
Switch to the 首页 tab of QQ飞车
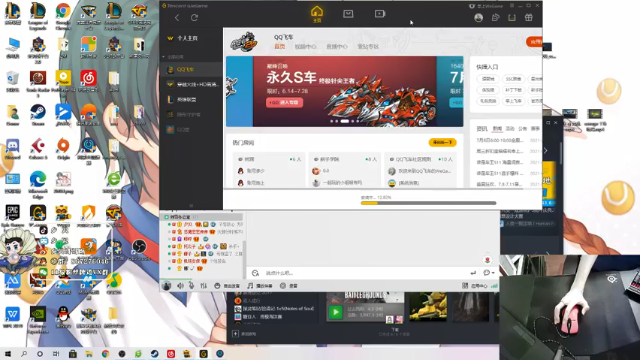[x=280, y=47]
